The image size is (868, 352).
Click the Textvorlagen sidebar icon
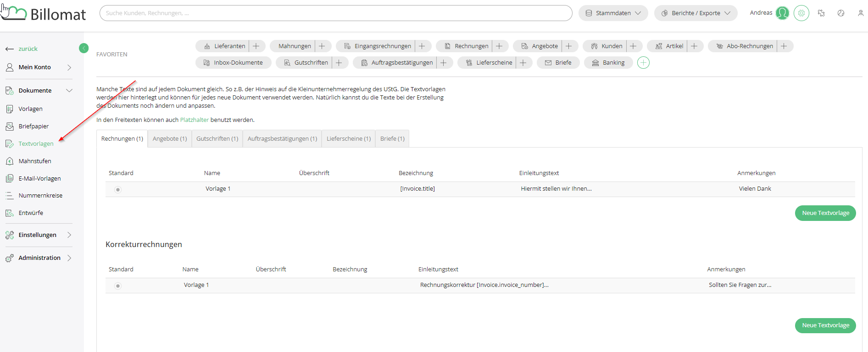pos(10,144)
